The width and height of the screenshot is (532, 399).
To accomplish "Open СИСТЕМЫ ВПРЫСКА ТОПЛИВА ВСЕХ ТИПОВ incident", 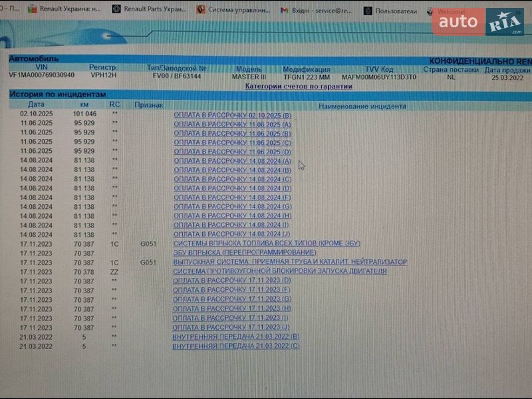I will tap(267, 243).
